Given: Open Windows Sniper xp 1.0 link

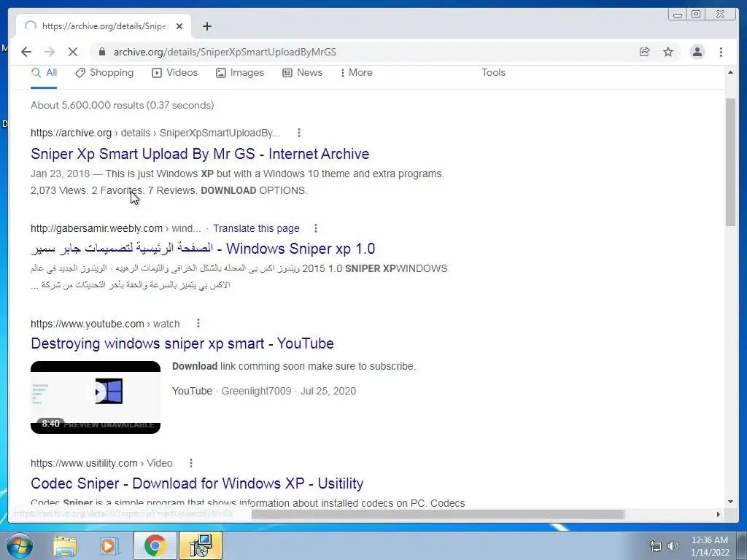Looking at the screenshot, I should pyautogui.click(x=203, y=249).
